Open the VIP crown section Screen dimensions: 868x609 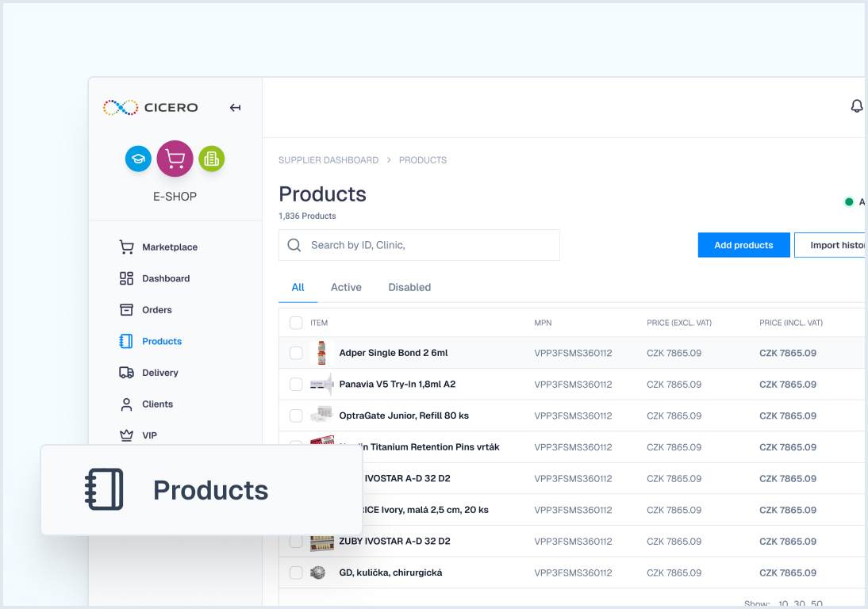point(127,435)
